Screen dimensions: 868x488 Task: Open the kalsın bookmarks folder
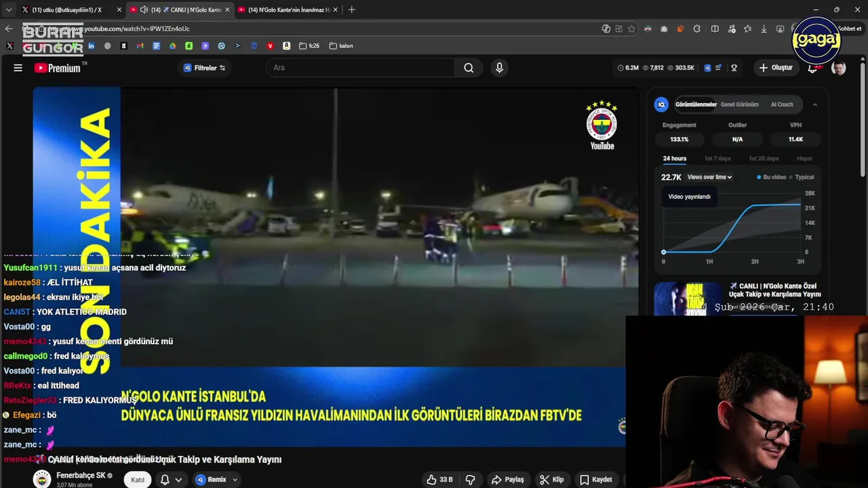pos(341,46)
